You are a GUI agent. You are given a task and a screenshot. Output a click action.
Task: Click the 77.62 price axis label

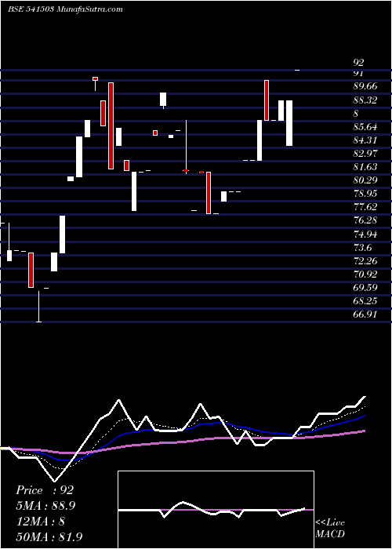pyautogui.click(x=365, y=207)
